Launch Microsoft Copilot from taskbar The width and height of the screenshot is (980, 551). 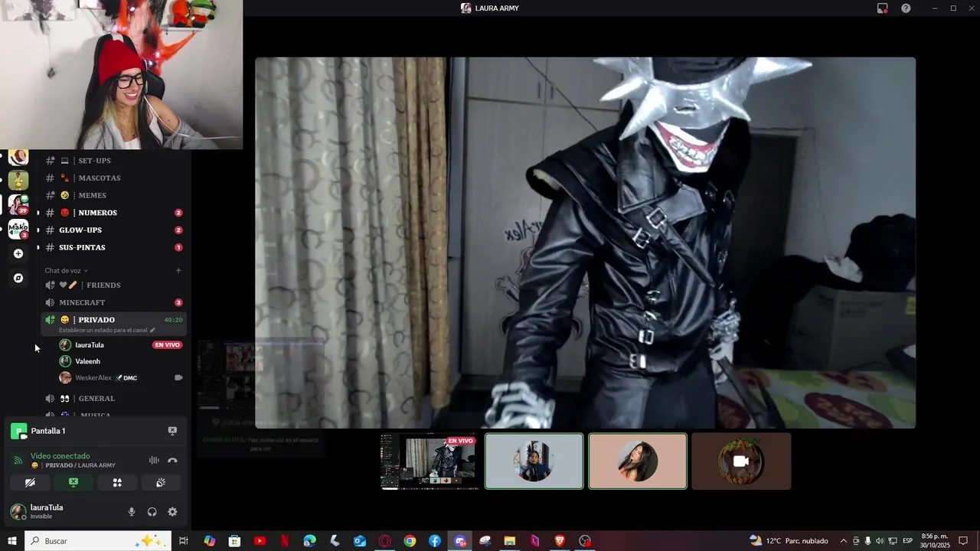point(210,541)
